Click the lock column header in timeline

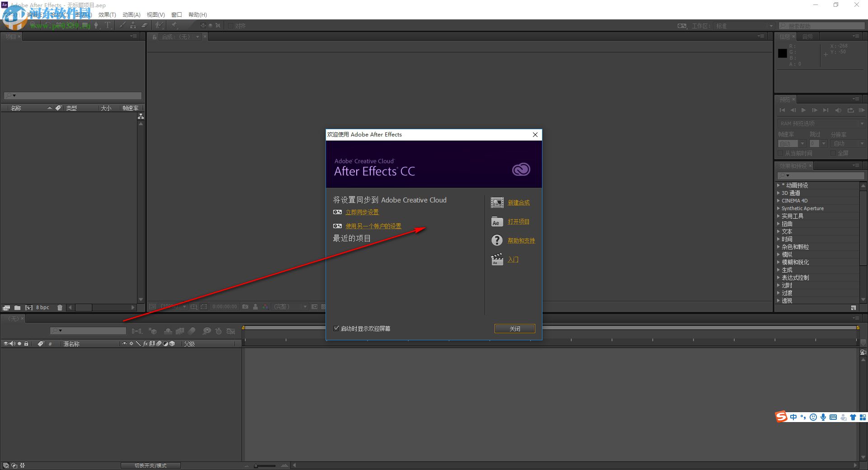click(x=26, y=343)
